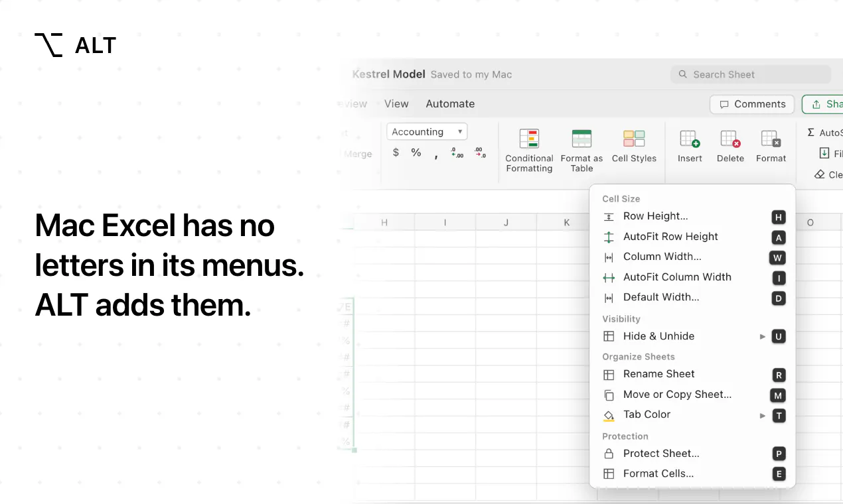
Task: Switch to the View ribbon tab
Action: [x=396, y=103]
